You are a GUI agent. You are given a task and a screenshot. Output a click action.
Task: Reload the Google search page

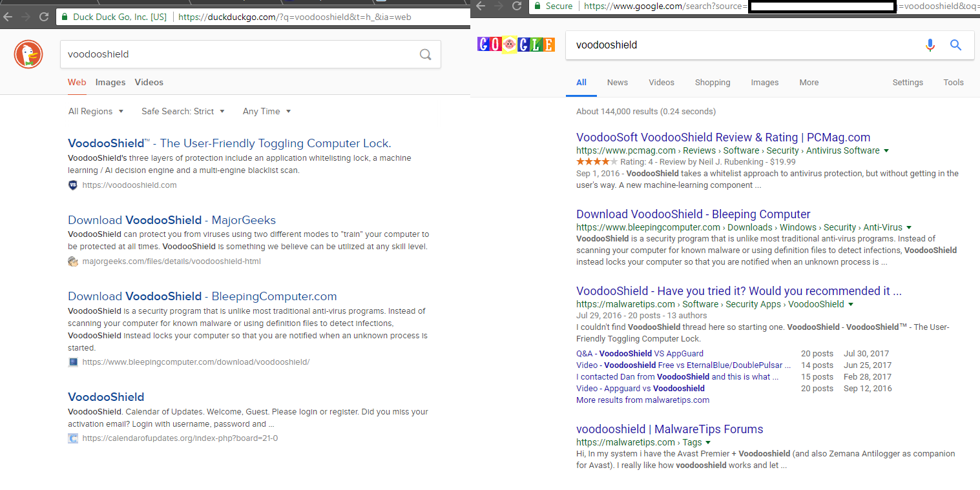(x=516, y=6)
